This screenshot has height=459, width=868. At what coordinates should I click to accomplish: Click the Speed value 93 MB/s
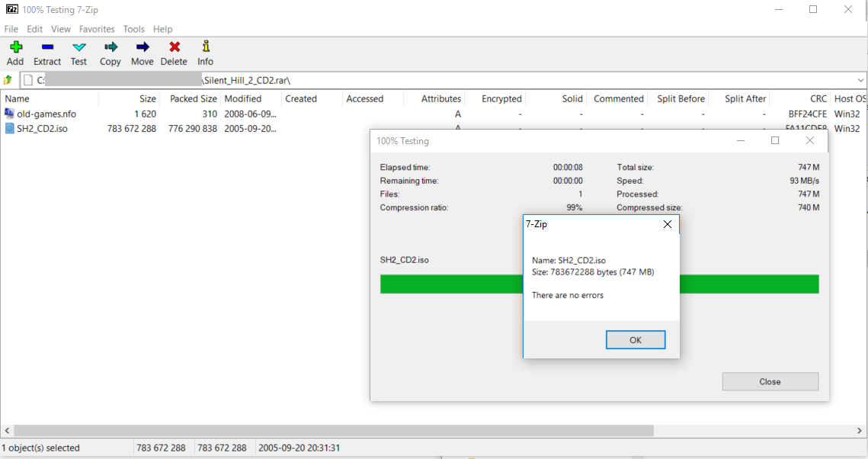pyautogui.click(x=804, y=181)
